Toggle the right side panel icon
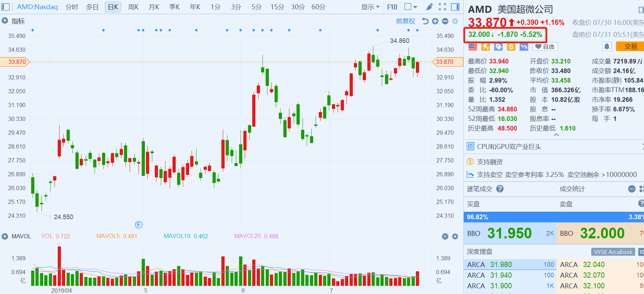The width and height of the screenshot is (644, 294). pos(455,7)
